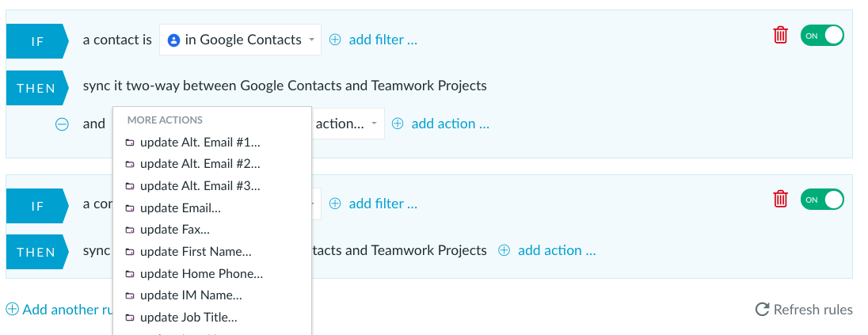Click 'add action ...' in the first rule
This screenshot has height=335, width=868.
(450, 124)
